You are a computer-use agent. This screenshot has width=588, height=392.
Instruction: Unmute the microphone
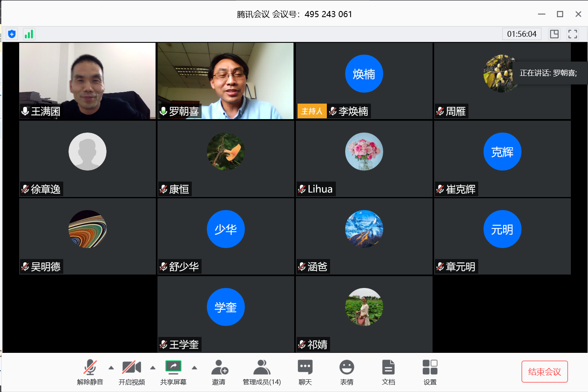click(90, 372)
